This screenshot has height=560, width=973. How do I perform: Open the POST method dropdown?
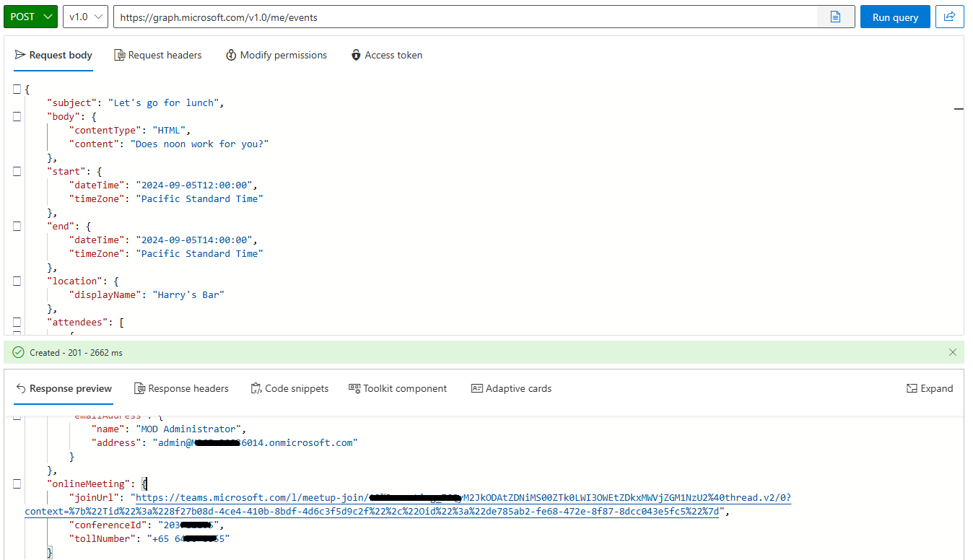click(x=30, y=16)
